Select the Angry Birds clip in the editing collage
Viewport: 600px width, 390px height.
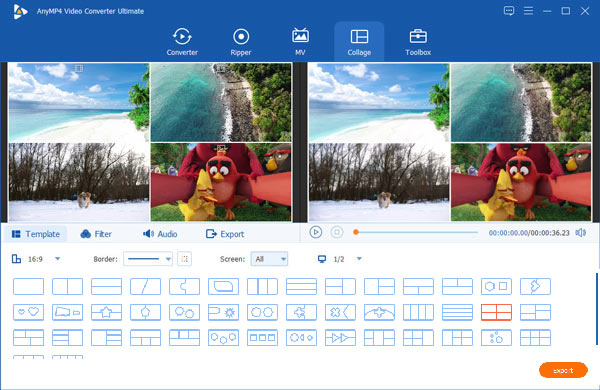tap(221, 182)
